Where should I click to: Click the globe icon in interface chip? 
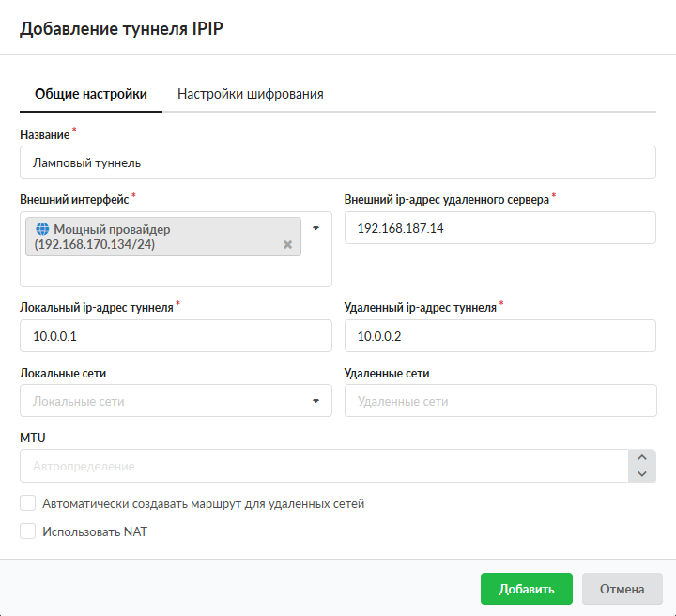click(41, 229)
